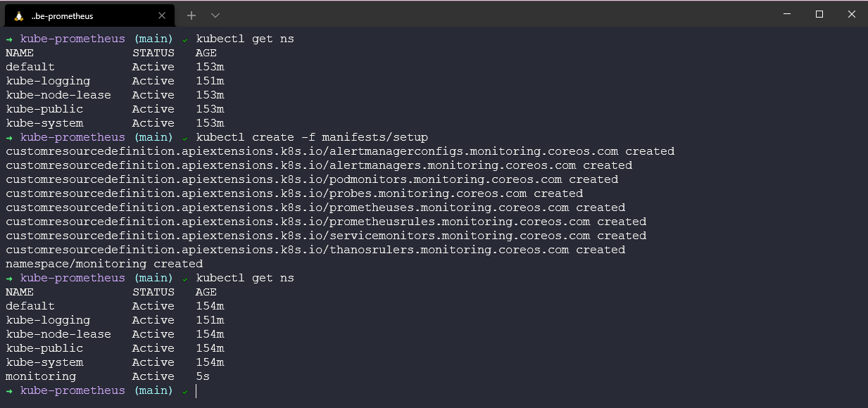Click the thanosrulers CRD created line

[x=315, y=250]
